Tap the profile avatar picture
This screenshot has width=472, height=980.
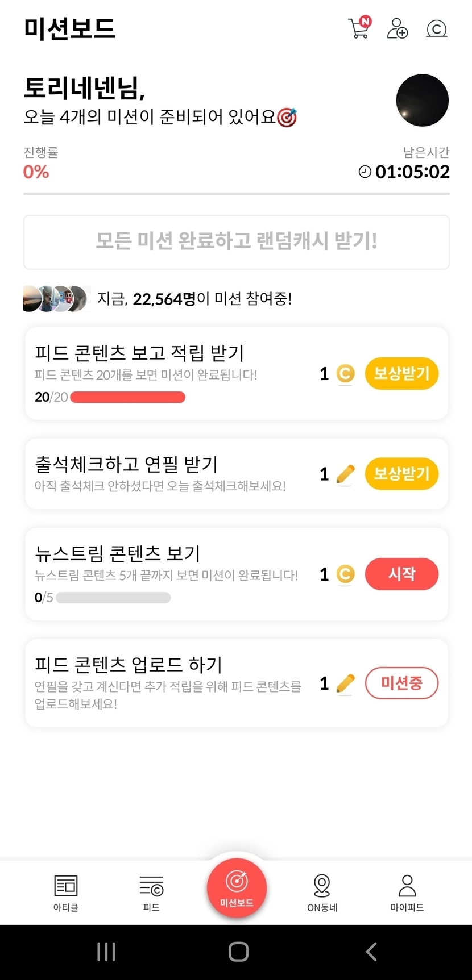(x=422, y=100)
